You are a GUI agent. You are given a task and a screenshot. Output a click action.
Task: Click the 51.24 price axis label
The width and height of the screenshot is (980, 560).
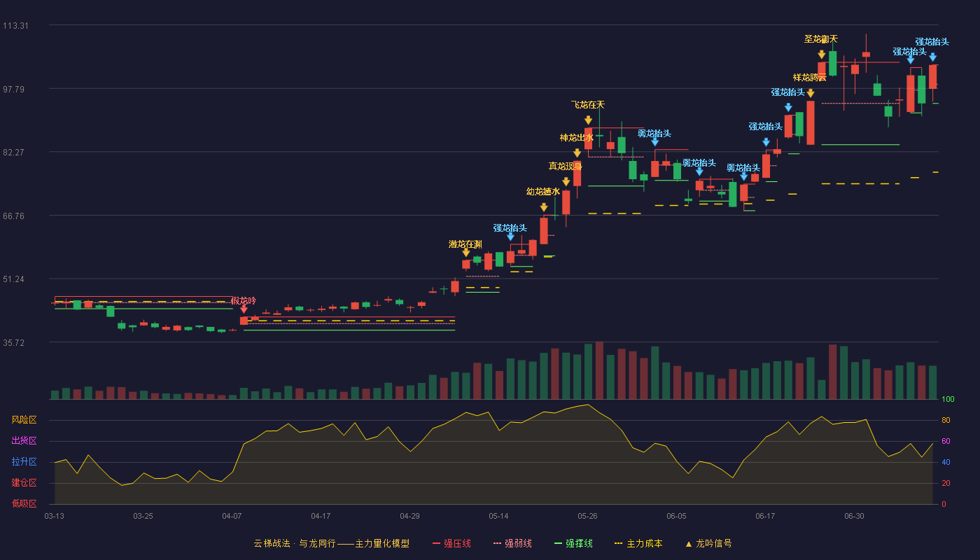click(15, 279)
